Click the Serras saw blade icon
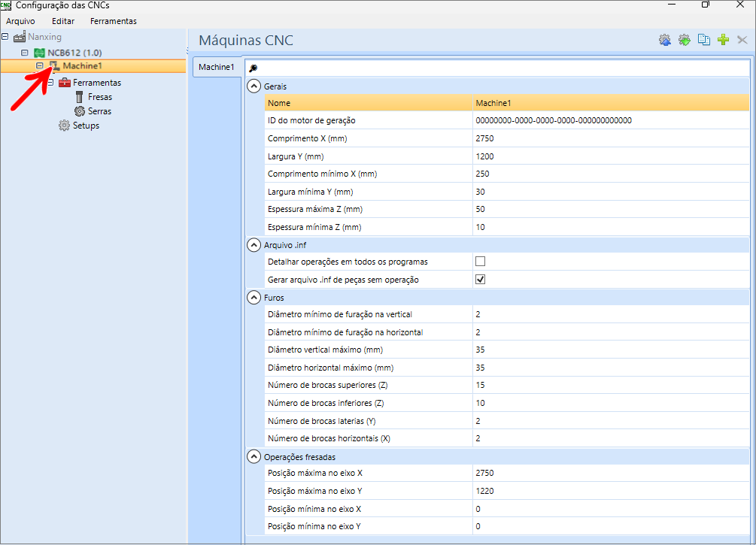The width and height of the screenshot is (756, 545). click(x=80, y=111)
